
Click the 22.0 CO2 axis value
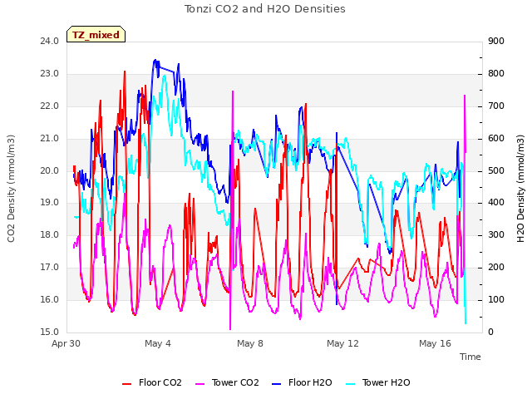50,106
